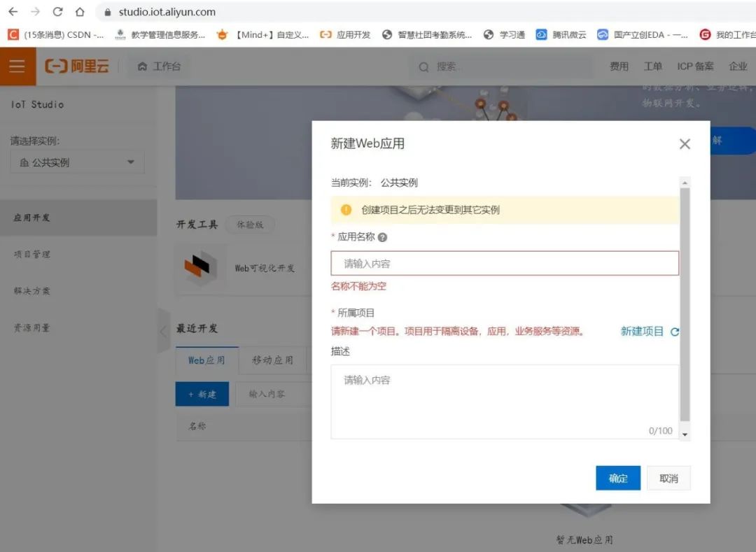Select 应用开发 in the sidebar
Screen dimensions: 756x552
coord(78,218)
